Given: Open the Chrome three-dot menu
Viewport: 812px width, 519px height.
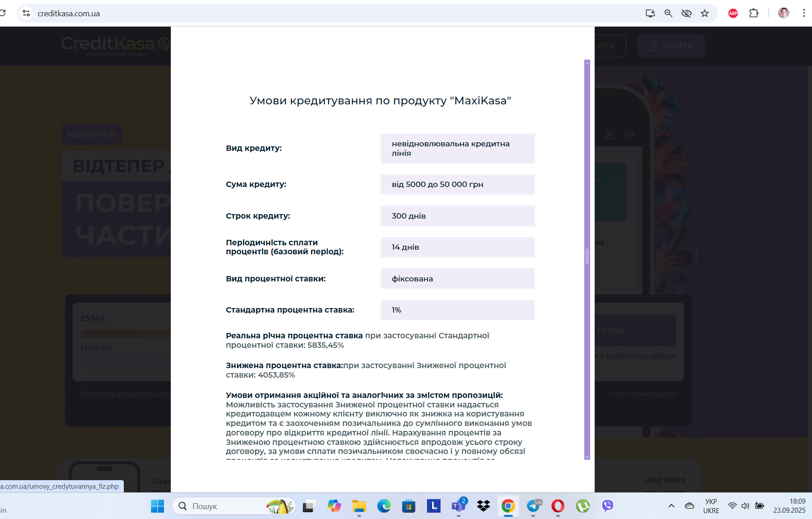Looking at the screenshot, I should (x=804, y=13).
